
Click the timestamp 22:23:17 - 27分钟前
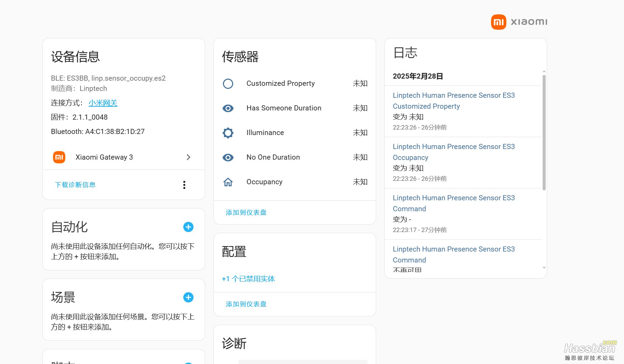click(420, 230)
